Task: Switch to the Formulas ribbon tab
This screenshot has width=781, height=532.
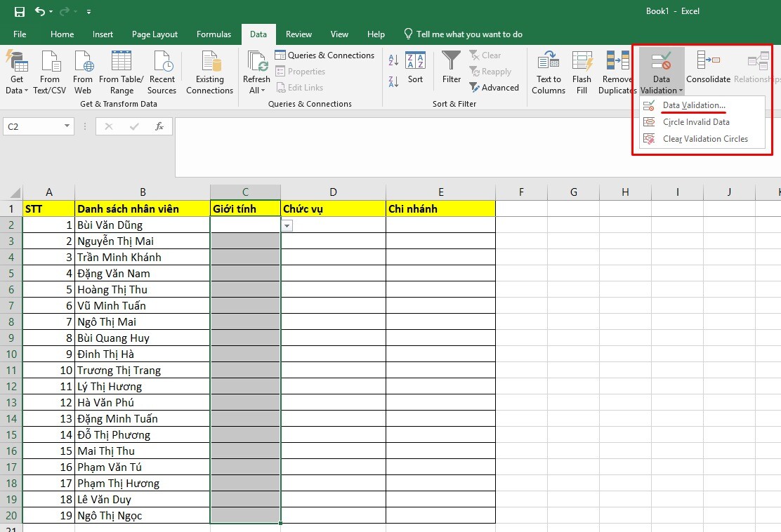Action: pyautogui.click(x=214, y=34)
